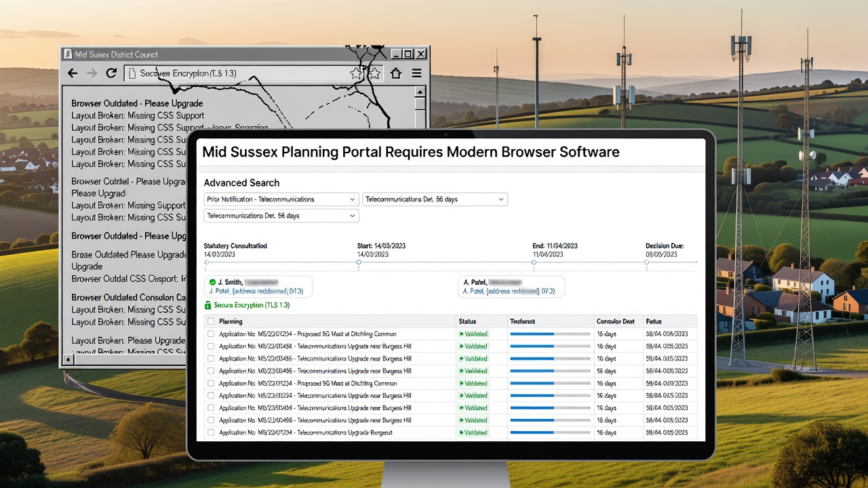Image resolution: width=868 pixels, height=488 pixels.
Task: Click the progress bar in the 56 days row
Action: 550,371
